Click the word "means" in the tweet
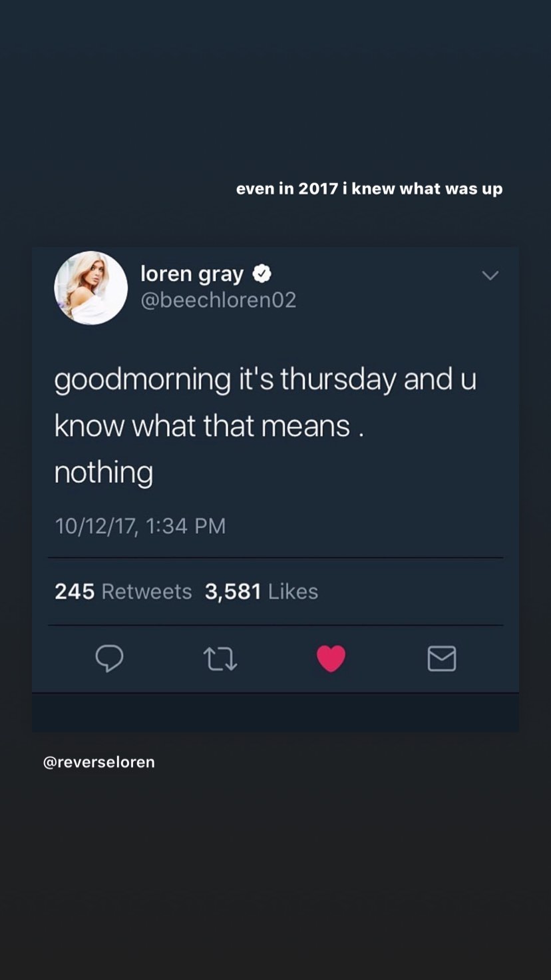The image size is (551, 980). coord(305,426)
